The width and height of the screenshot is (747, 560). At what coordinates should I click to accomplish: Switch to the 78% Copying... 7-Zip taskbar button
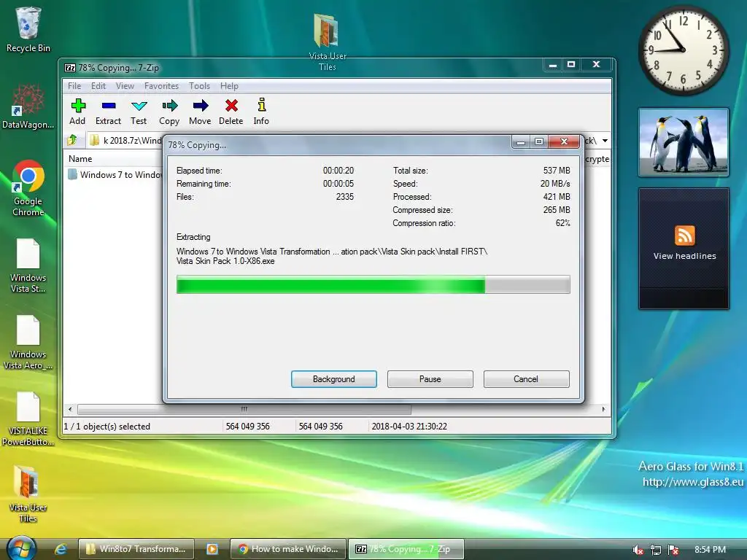point(406,549)
